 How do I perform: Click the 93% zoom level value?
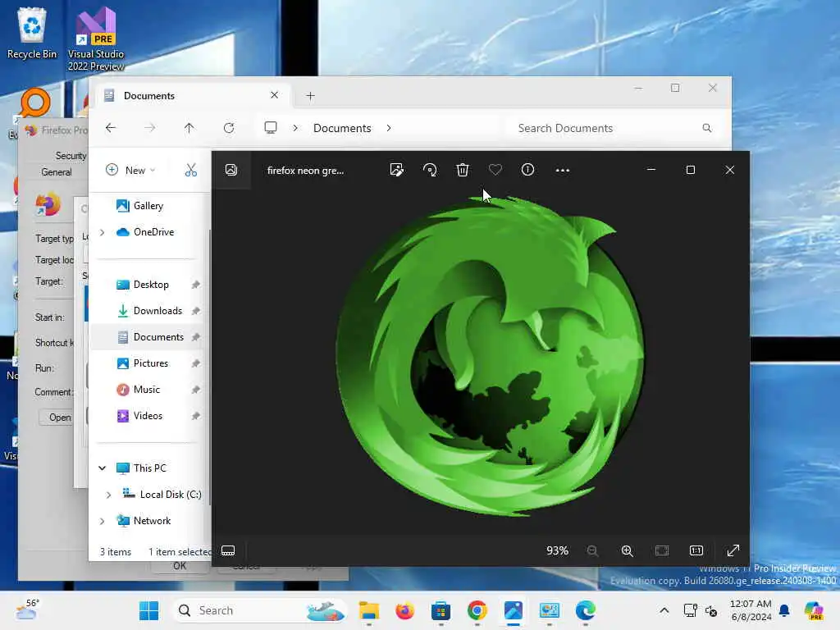557,550
